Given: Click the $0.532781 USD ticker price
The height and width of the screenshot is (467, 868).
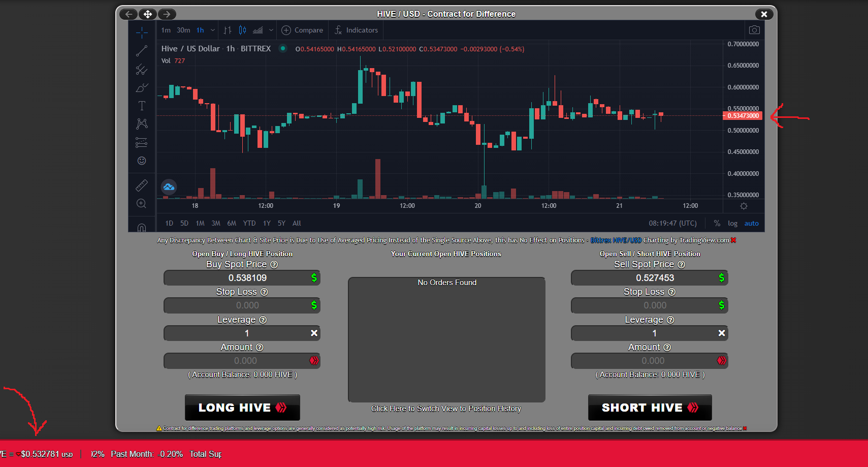Looking at the screenshot, I should (47, 454).
